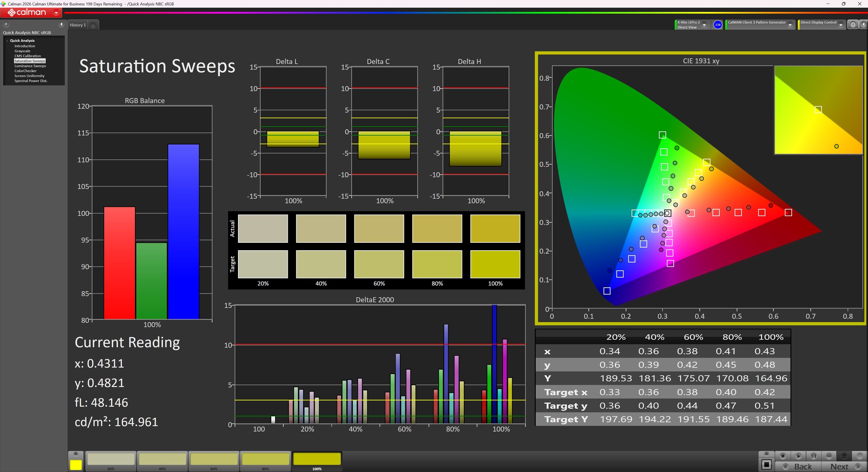Select the 100% saturation patch in bottom strip
868x472 pixels.
tap(317, 461)
